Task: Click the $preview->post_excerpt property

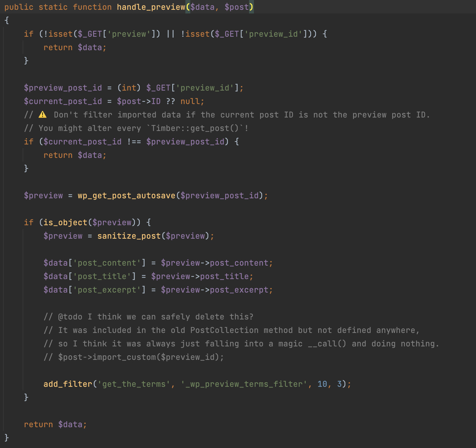Action: (x=215, y=290)
